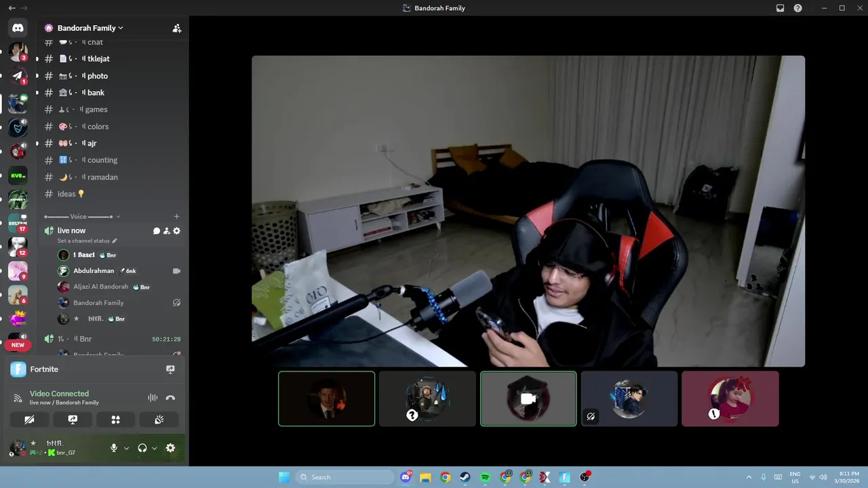Image resolution: width=868 pixels, height=488 pixels.
Task: Click Video Connected status text
Action: 59,394
